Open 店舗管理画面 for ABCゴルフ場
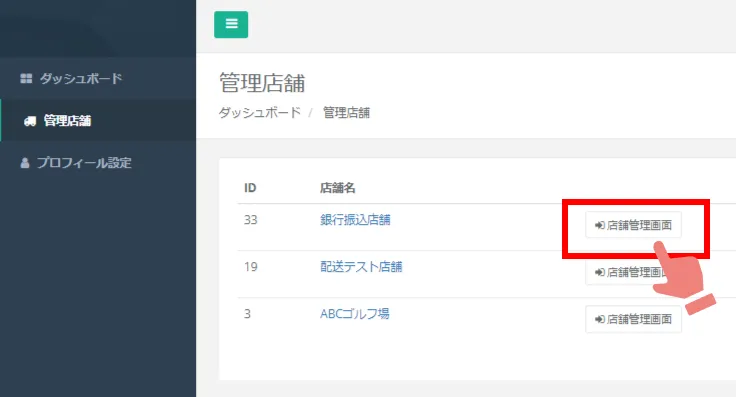Viewport: 736px width, 397px height. coord(633,319)
